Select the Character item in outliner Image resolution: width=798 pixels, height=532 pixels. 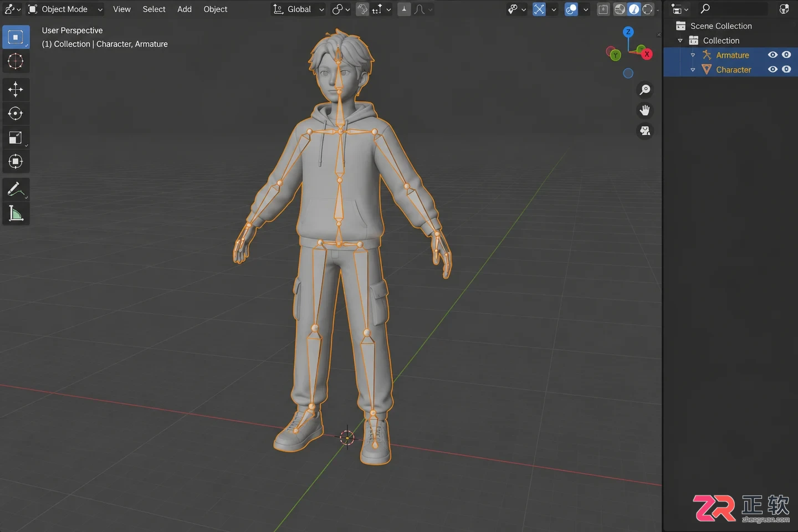[733, 69]
